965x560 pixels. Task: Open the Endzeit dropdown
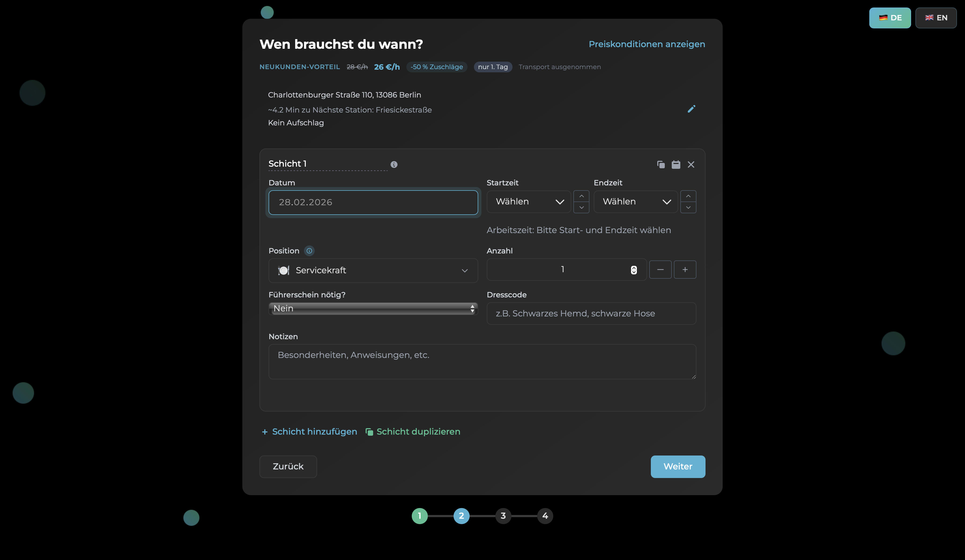pyautogui.click(x=636, y=202)
